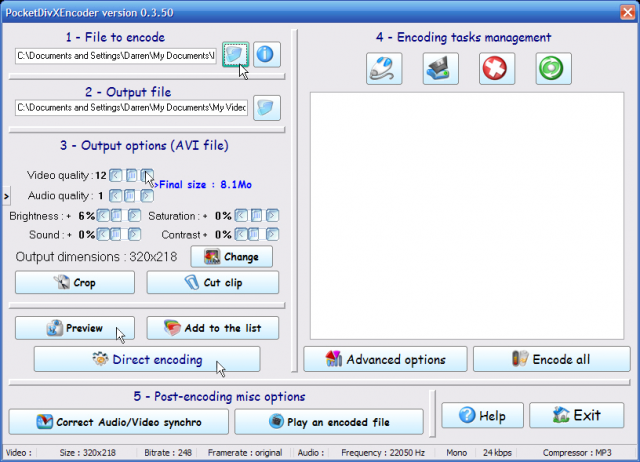Click 'Size : 320x218' in status bar
640x462 pixels.
88,453
